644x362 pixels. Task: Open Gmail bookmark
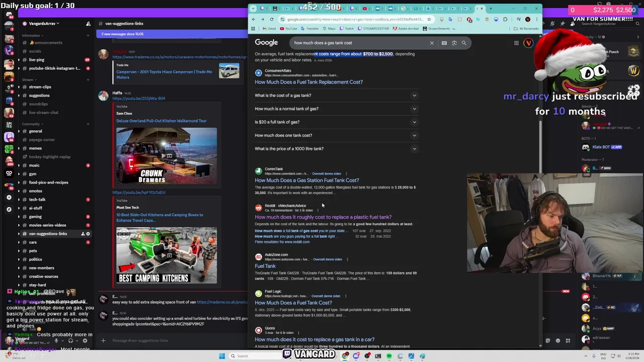click(269, 29)
